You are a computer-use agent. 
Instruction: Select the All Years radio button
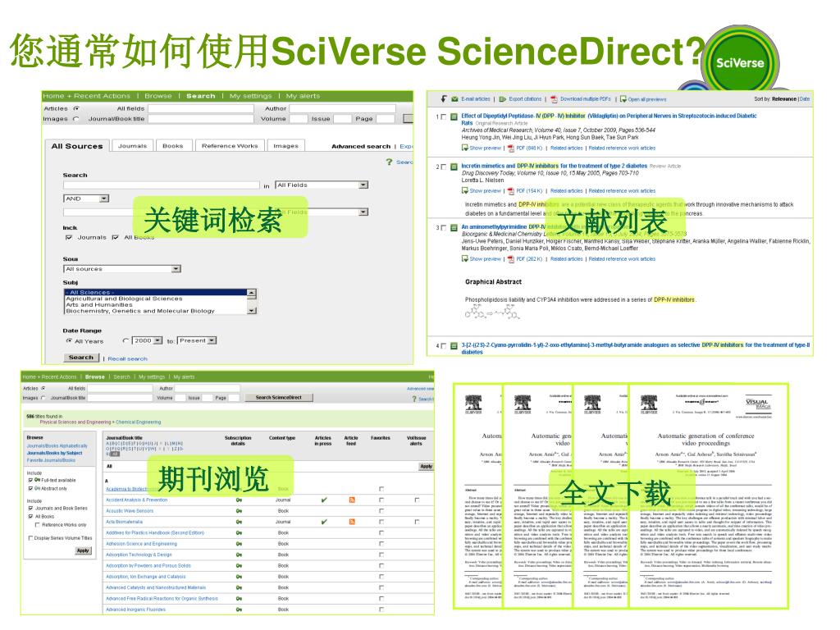coord(69,340)
